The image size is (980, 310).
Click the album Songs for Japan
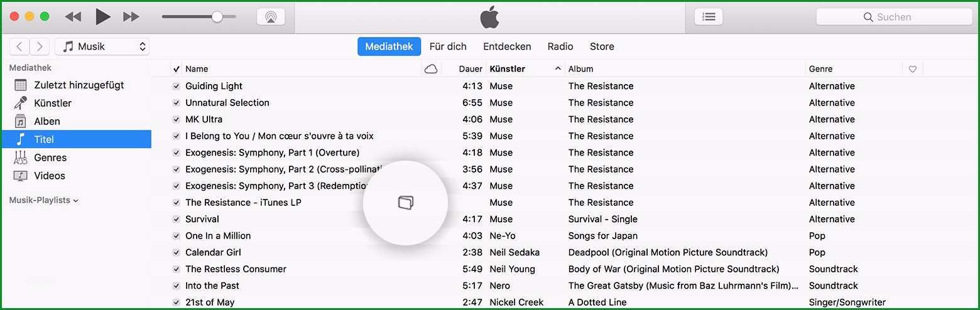pos(603,236)
